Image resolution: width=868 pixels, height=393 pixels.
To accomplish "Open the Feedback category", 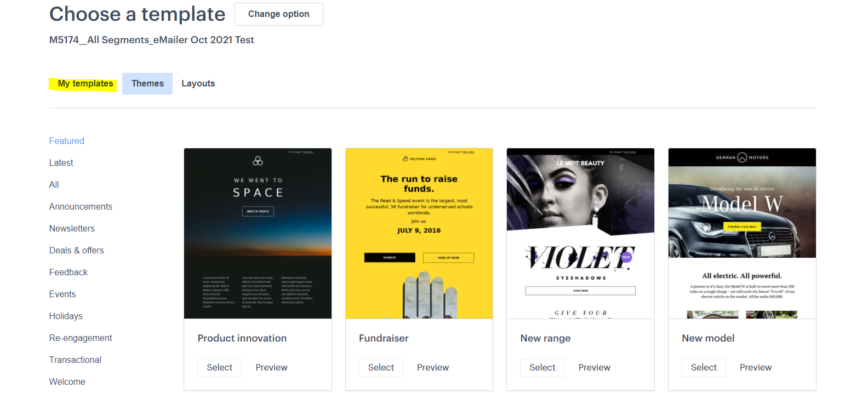I will click(68, 272).
